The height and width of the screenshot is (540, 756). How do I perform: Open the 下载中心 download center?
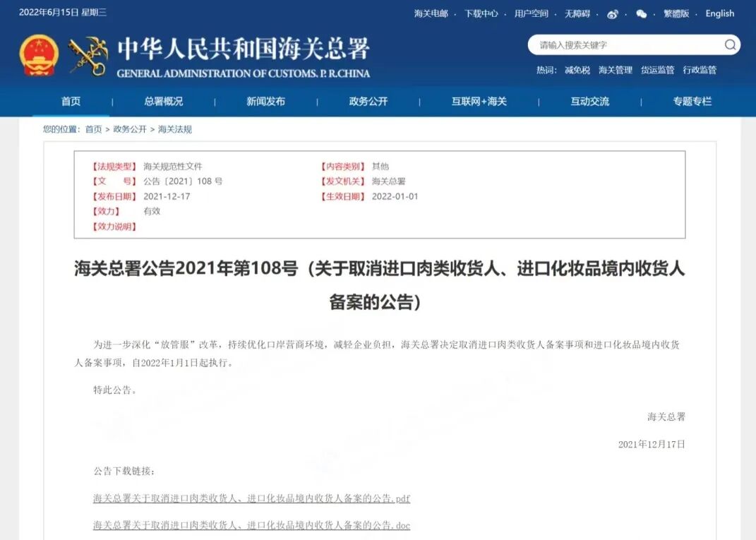tap(483, 14)
